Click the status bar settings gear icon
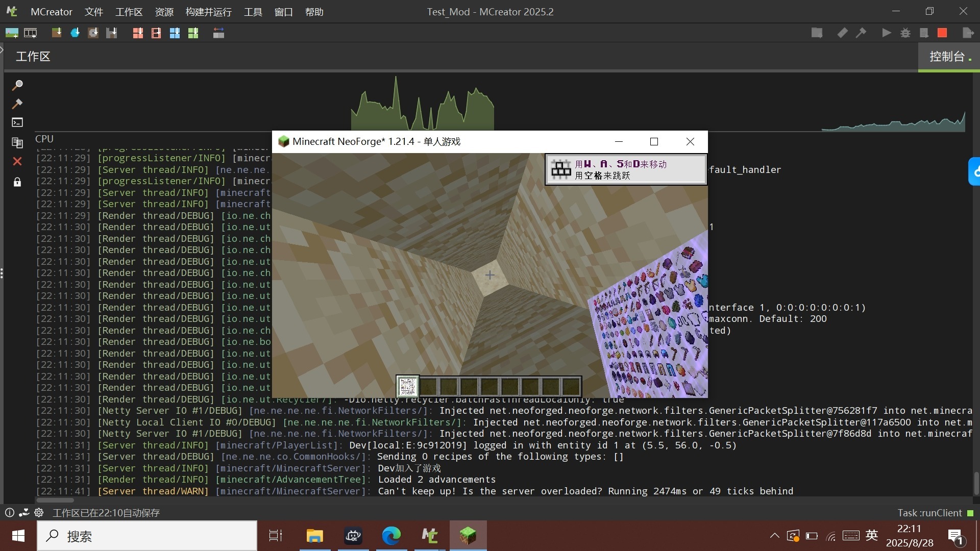980x551 pixels. point(39,513)
